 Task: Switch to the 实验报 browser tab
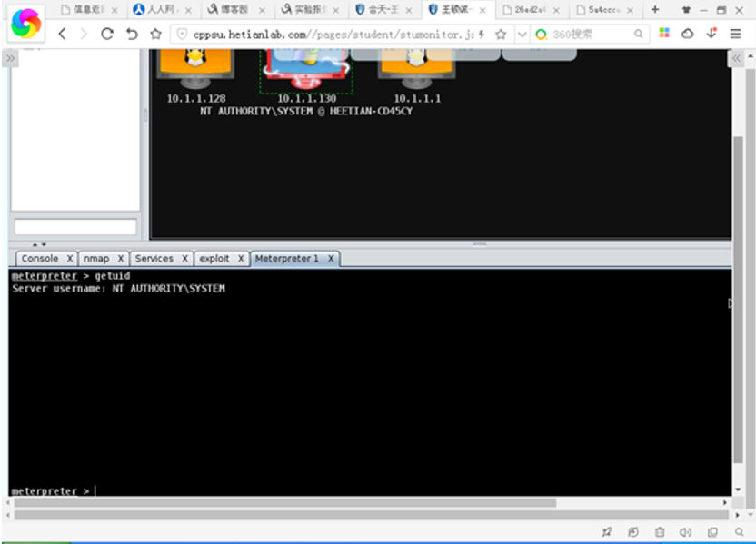[x=310, y=10]
